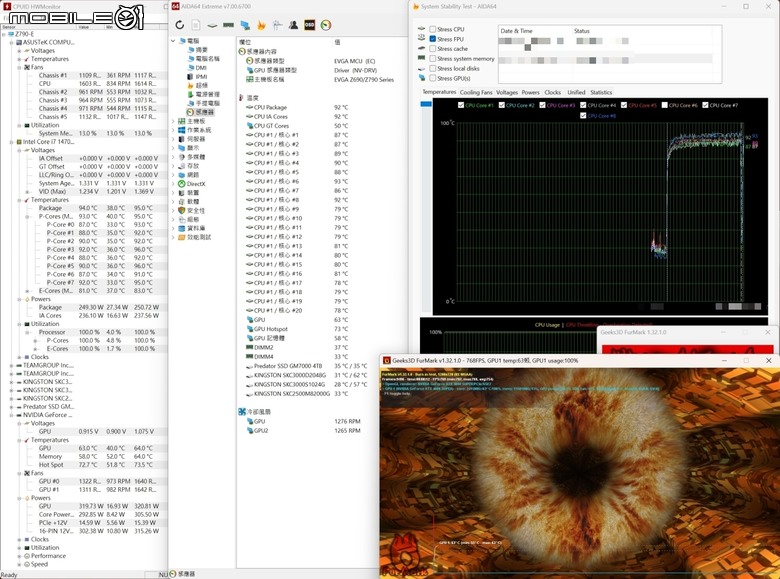Select 電源管理 in the AIDA64 tree

tap(207, 94)
